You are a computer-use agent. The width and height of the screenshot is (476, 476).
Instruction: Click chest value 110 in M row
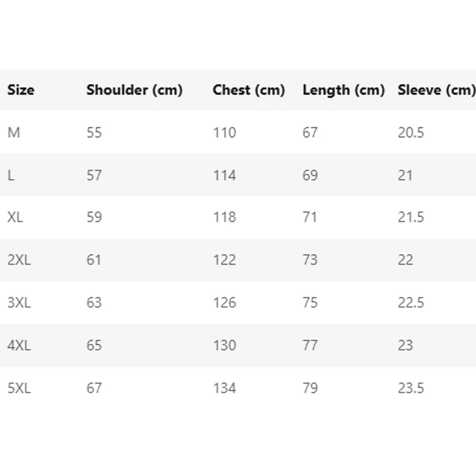point(224,133)
